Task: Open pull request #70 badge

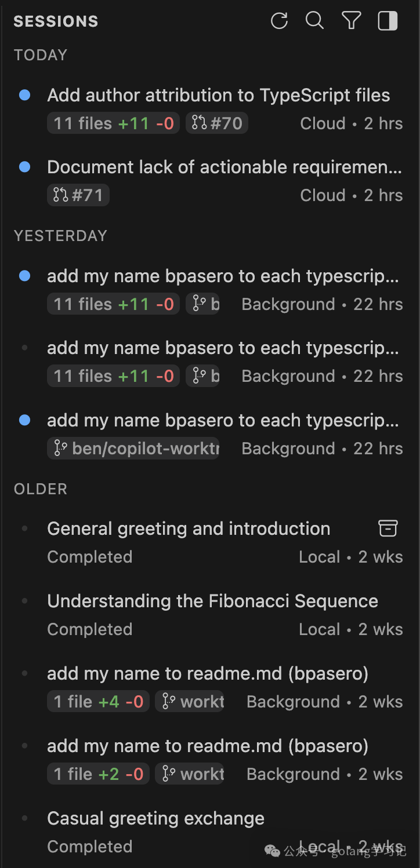Action: click(x=217, y=123)
